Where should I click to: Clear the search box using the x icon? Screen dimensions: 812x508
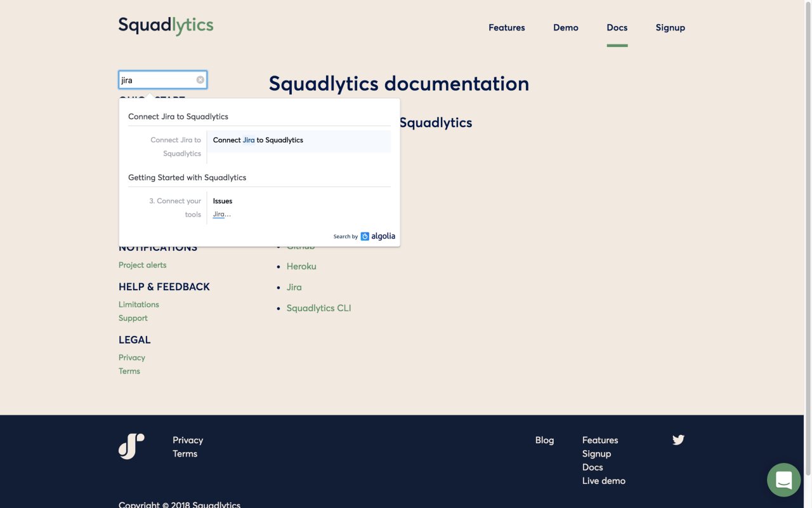(200, 79)
